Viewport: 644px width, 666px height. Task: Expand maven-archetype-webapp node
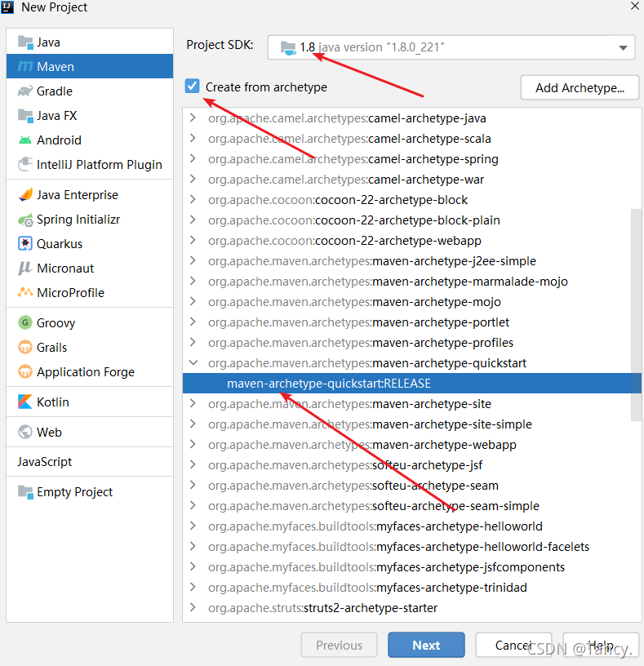pyautogui.click(x=193, y=444)
